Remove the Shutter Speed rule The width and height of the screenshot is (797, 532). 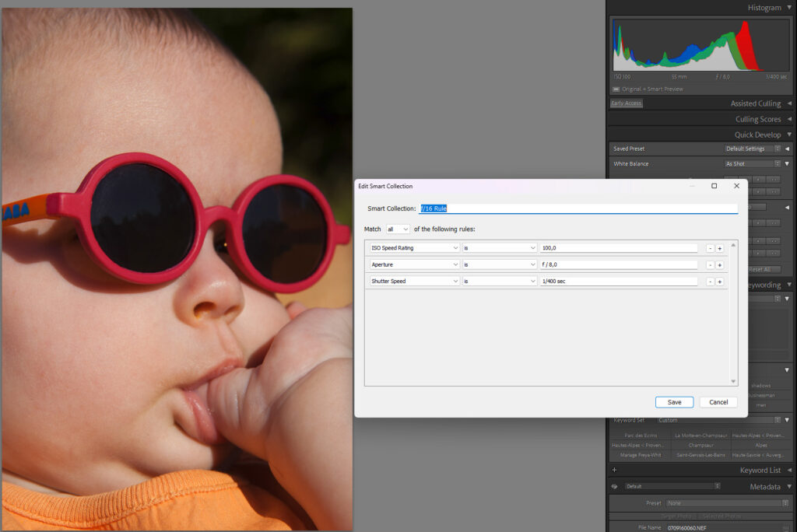(710, 282)
